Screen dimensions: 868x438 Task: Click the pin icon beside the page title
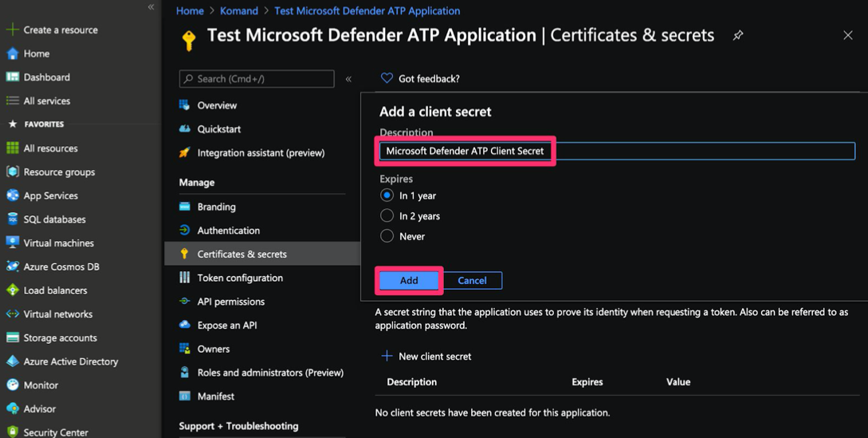[737, 35]
